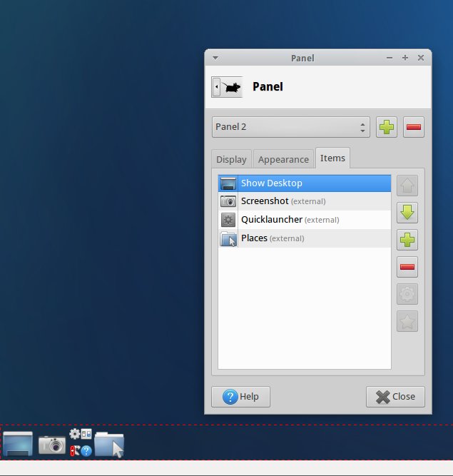Click the workspace switcher icon in quicklauncher
453x476 pixels.
86,434
